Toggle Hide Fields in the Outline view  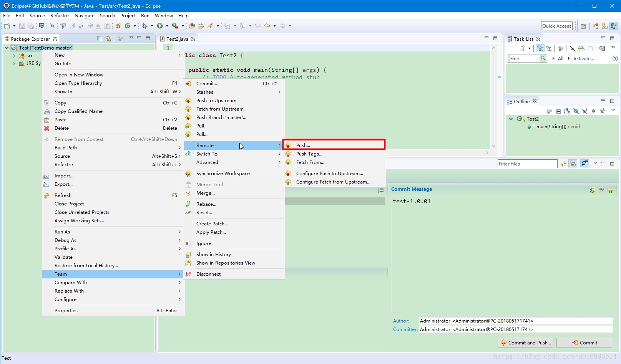click(x=576, y=111)
